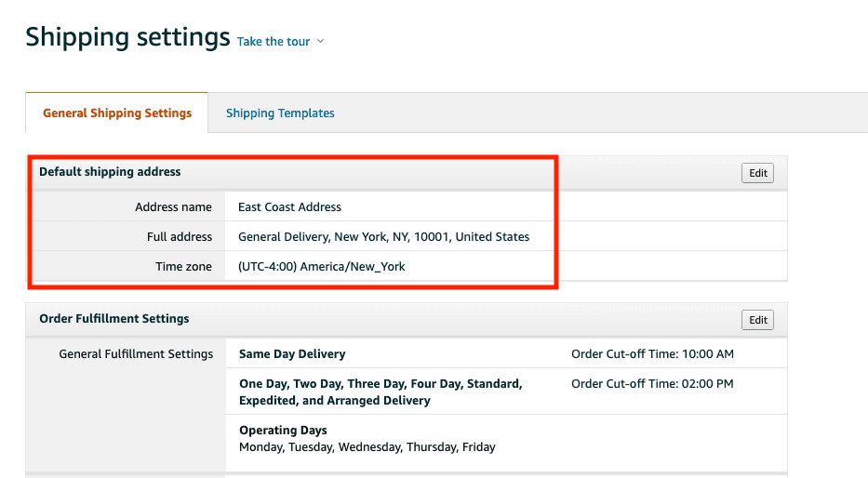This screenshot has height=478, width=868.
Task: Click the Default shipping address section header
Action: pos(110,172)
